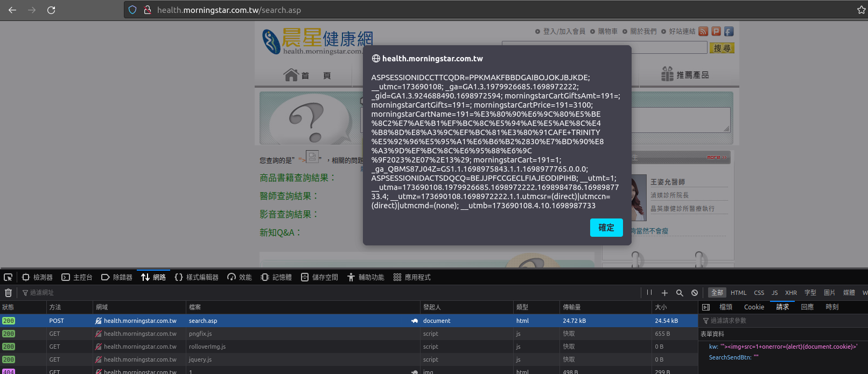The width and height of the screenshot is (868, 374).
Task: Open the 檢測器 Inspector panel
Action: pyautogui.click(x=38, y=277)
